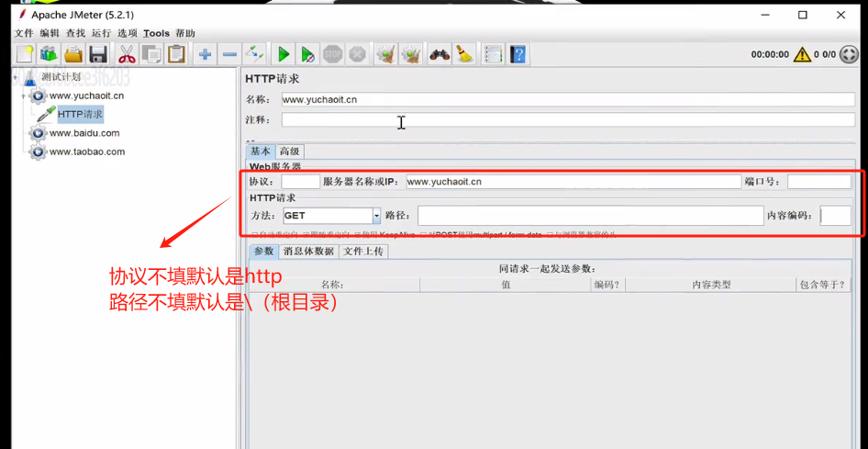Select the HTTP请求 node in tree
Screen dimensions: 868x449
tap(80, 114)
